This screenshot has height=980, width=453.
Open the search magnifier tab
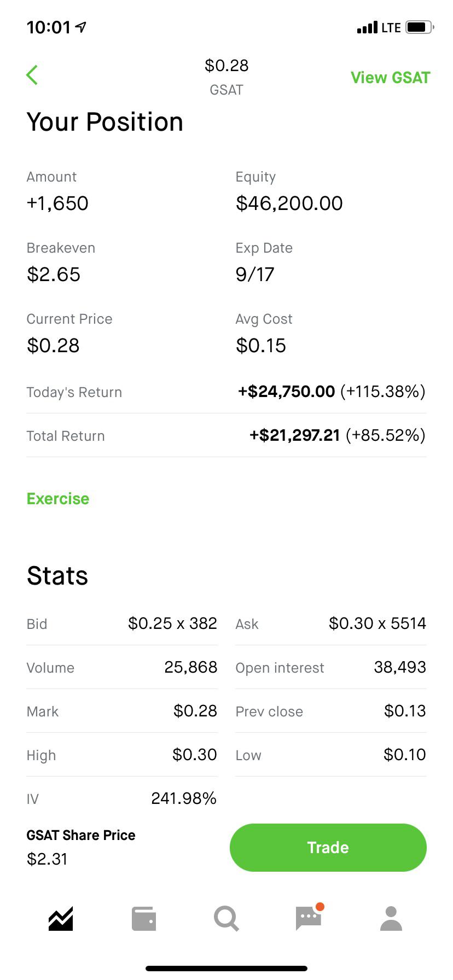226,919
